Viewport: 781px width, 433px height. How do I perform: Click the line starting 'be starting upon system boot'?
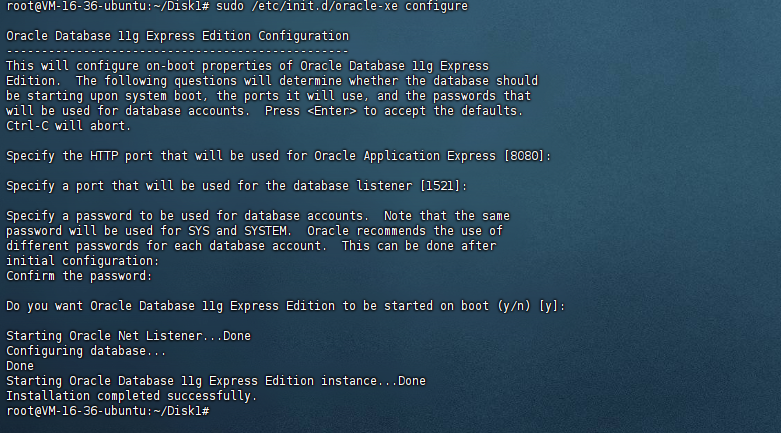[268, 96]
